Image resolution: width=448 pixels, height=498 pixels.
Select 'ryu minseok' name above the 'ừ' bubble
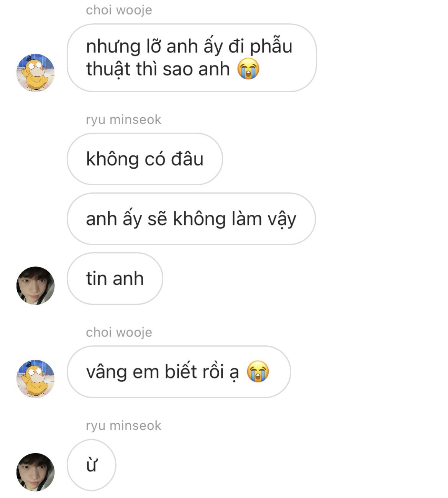123,426
